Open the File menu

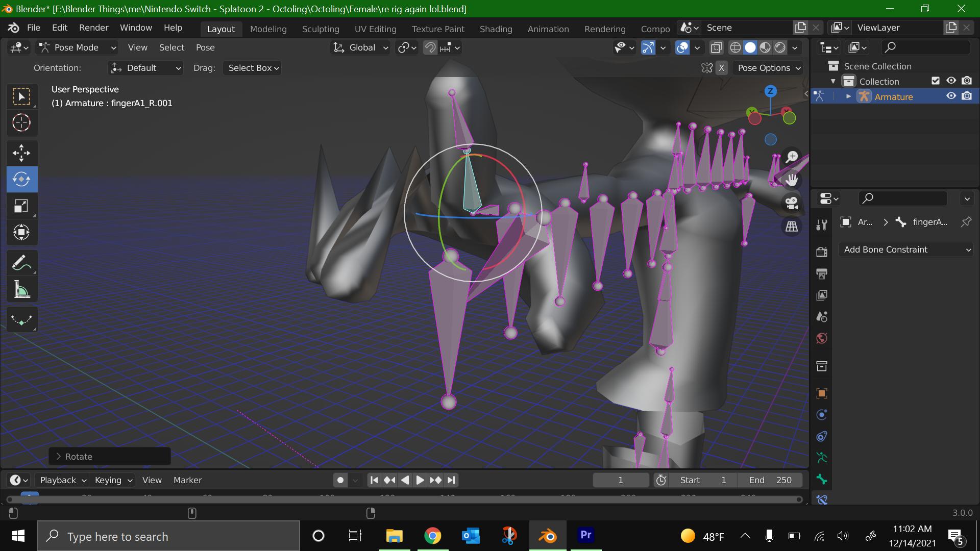click(x=33, y=28)
